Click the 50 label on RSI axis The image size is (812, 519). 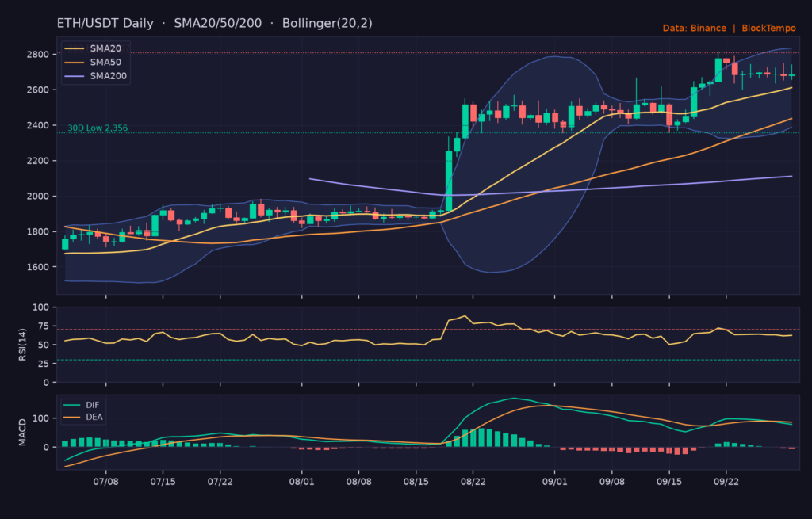[44, 345]
